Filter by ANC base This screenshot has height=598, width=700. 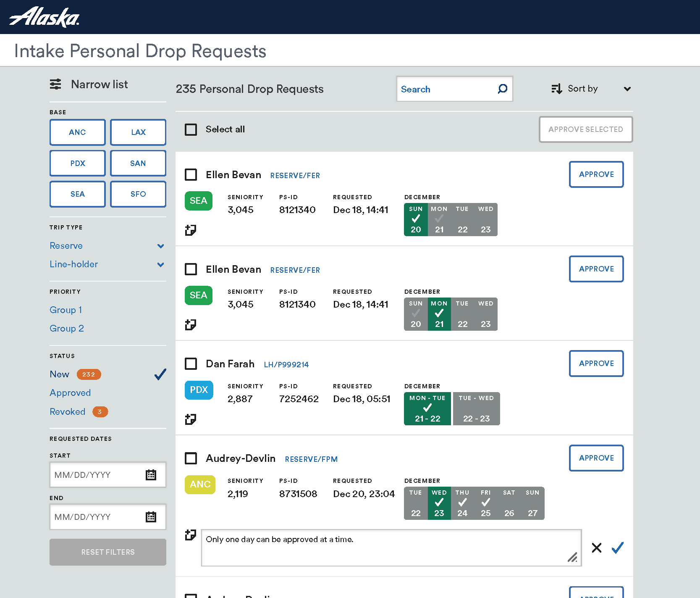[78, 132]
